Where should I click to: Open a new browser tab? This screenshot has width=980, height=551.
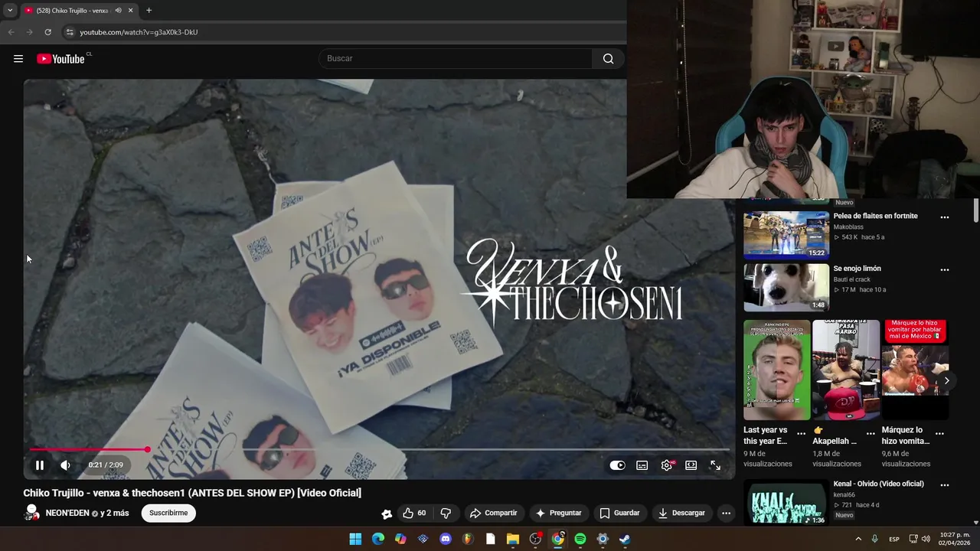coord(149,11)
